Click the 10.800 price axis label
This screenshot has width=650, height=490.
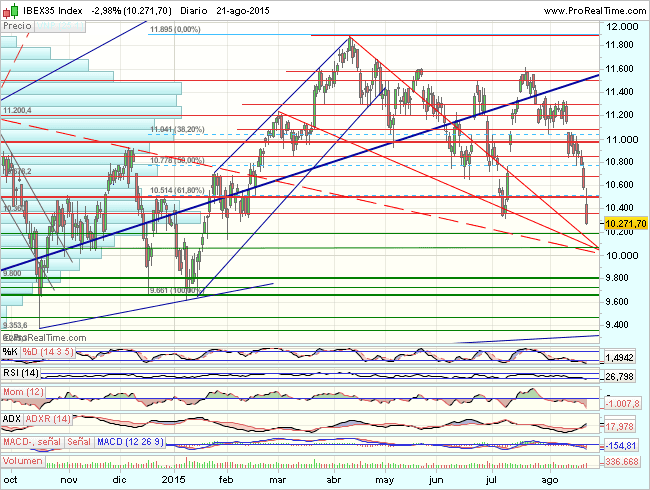tap(620, 161)
